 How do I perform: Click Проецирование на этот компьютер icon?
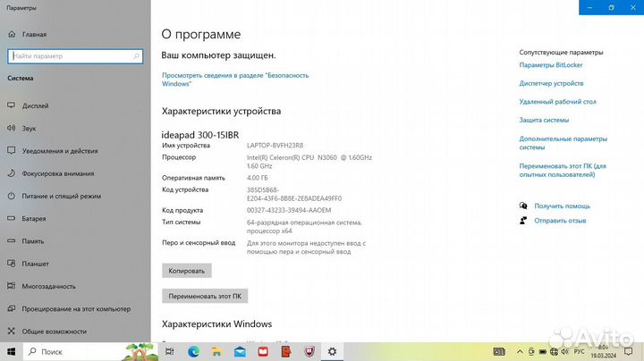[11, 309]
